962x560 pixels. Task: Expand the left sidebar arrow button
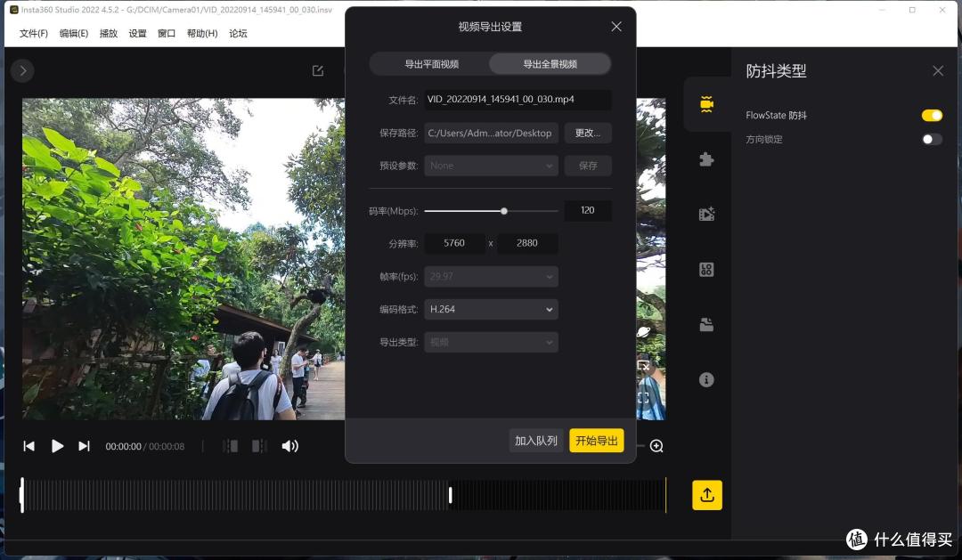coord(22,71)
